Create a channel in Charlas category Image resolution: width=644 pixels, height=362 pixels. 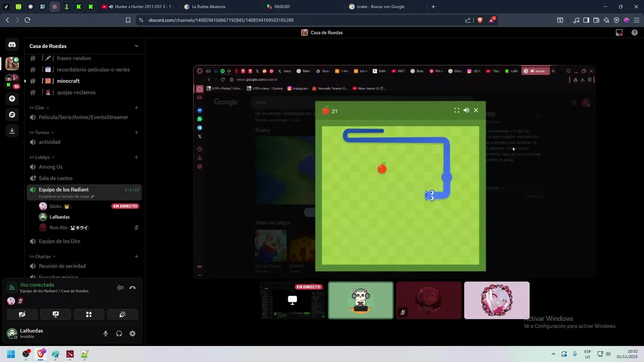point(136,256)
